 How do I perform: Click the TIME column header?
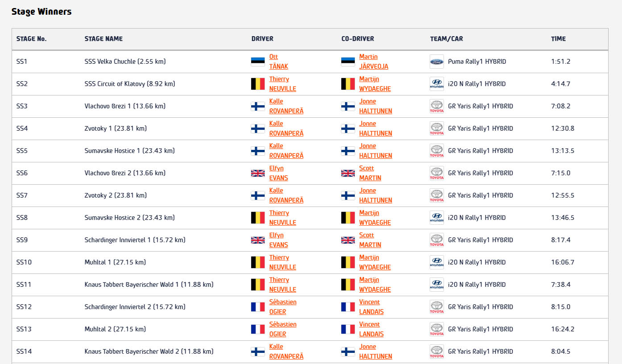pos(558,39)
